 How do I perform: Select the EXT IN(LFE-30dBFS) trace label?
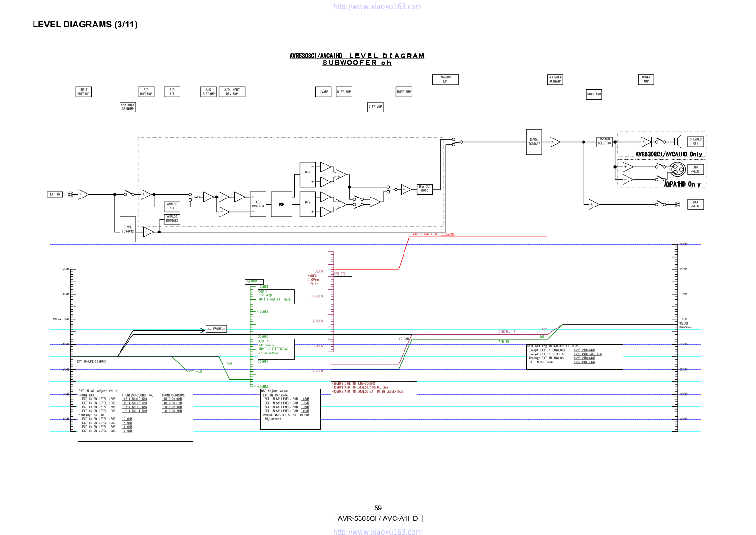(x=91, y=362)
